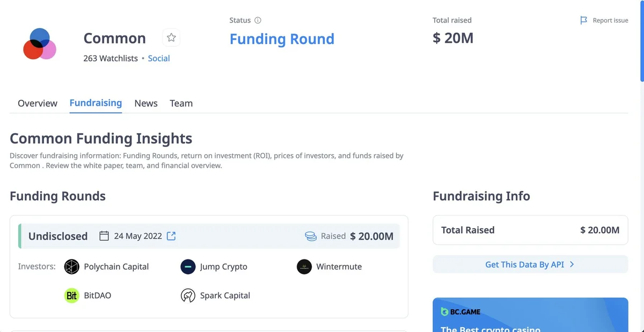Switch to the Overview tab

(38, 103)
